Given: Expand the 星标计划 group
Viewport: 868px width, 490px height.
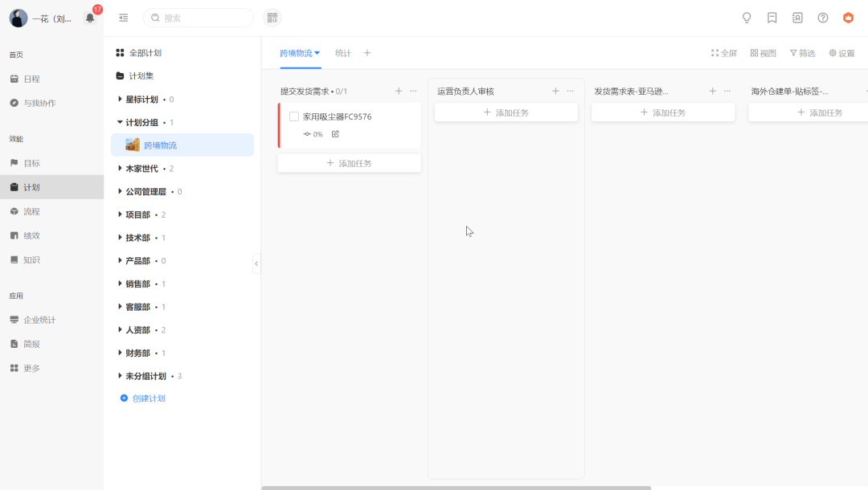Looking at the screenshot, I should pos(120,99).
